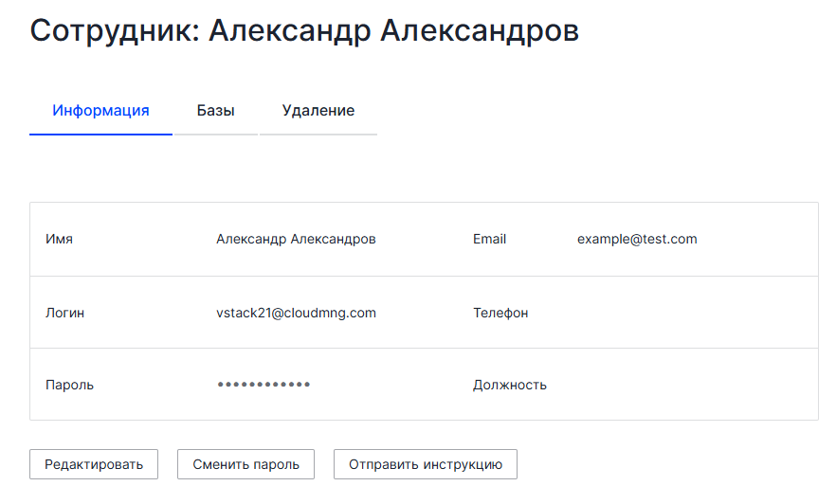Switch to the Базы tab
The height and width of the screenshot is (504, 836).
pos(216,111)
